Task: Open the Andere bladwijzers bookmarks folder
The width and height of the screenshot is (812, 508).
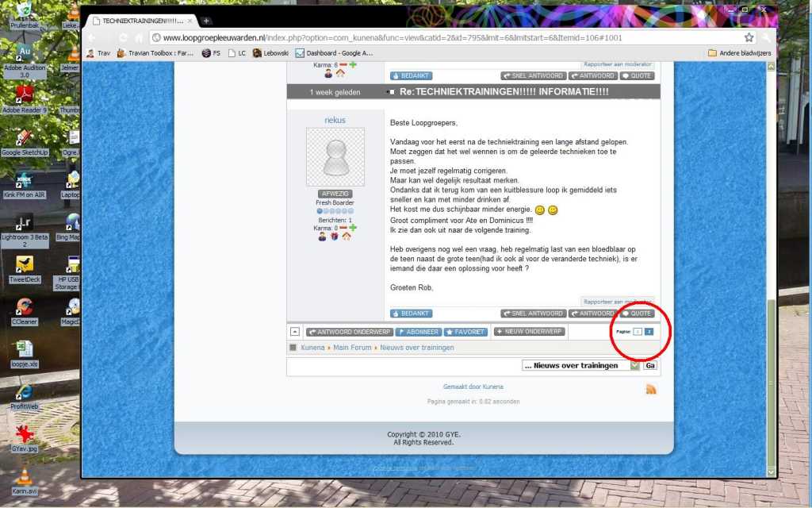Action: point(739,53)
